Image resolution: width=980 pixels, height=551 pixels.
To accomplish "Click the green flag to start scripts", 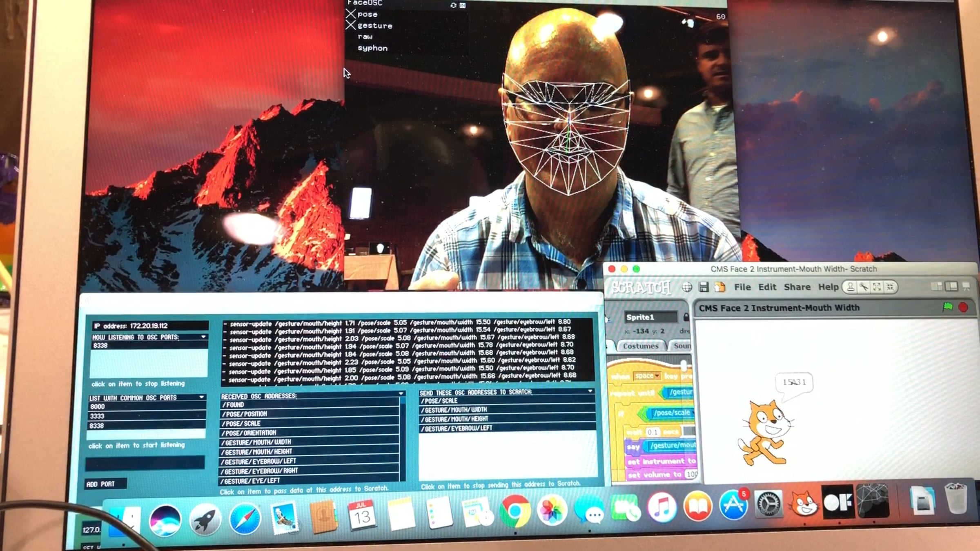I will click(948, 307).
